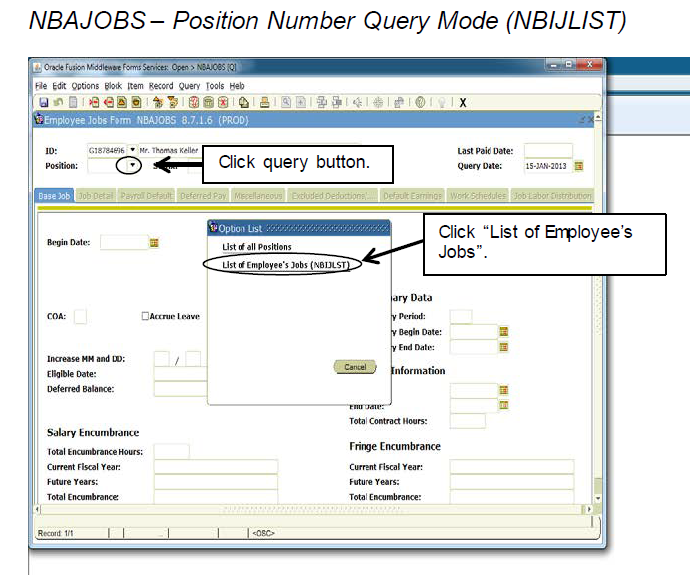Switch to the Base Job tab

[x=54, y=196]
